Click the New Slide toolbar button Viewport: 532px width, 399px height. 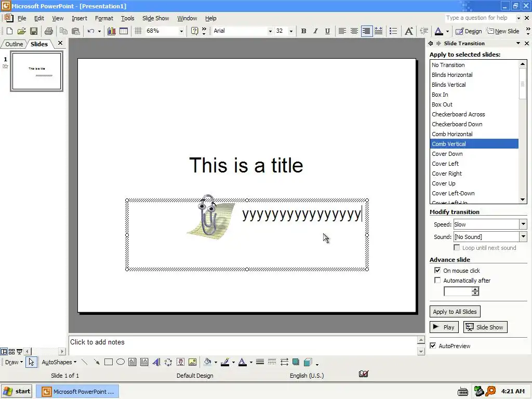tap(503, 31)
